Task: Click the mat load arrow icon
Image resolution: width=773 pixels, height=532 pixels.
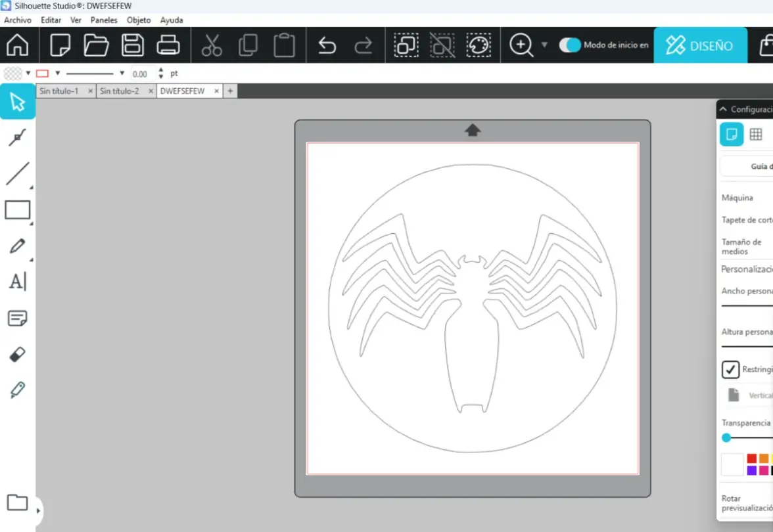Action: pos(473,130)
